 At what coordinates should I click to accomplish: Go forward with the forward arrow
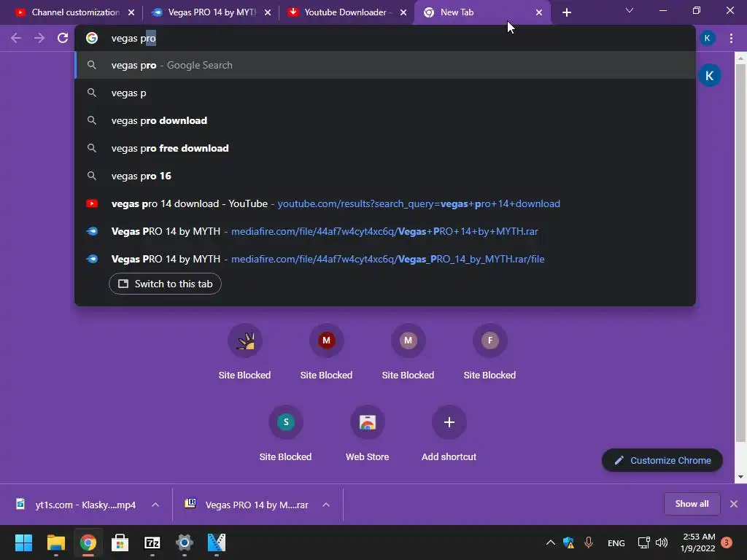click(39, 38)
